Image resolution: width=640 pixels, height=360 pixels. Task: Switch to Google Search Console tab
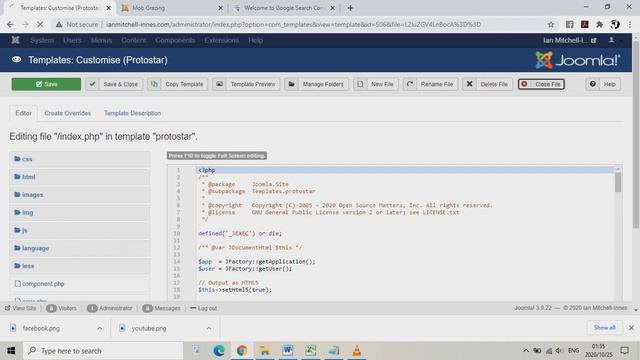tap(284, 8)
